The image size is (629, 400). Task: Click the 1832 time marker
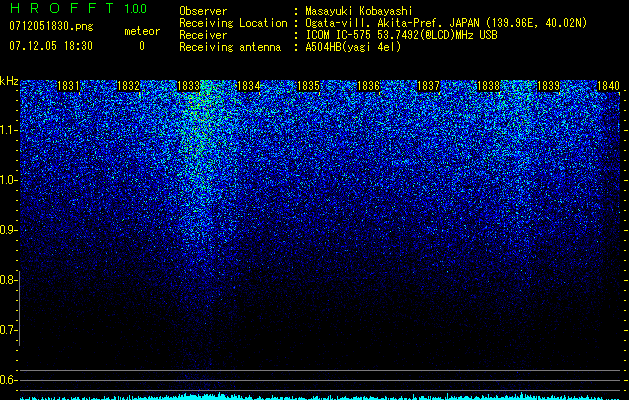coord(128,86)
